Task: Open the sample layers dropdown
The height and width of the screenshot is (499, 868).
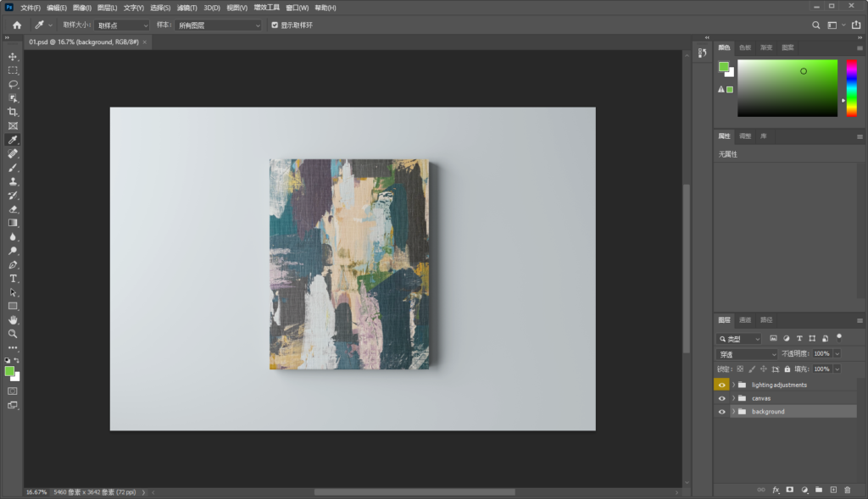Action: pos(218,25)
